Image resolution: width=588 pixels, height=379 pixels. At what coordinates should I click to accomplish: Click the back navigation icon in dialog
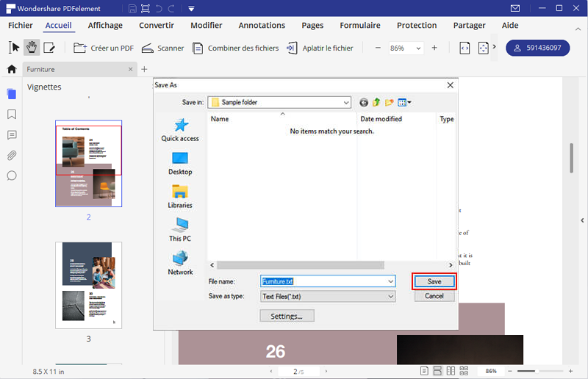[364, 102]
